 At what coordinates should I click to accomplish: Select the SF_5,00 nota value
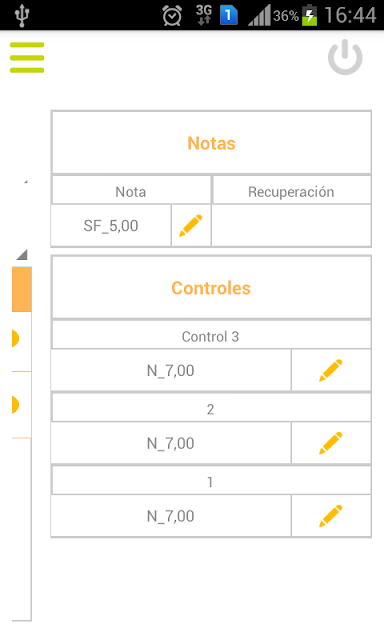coord(111,225)
